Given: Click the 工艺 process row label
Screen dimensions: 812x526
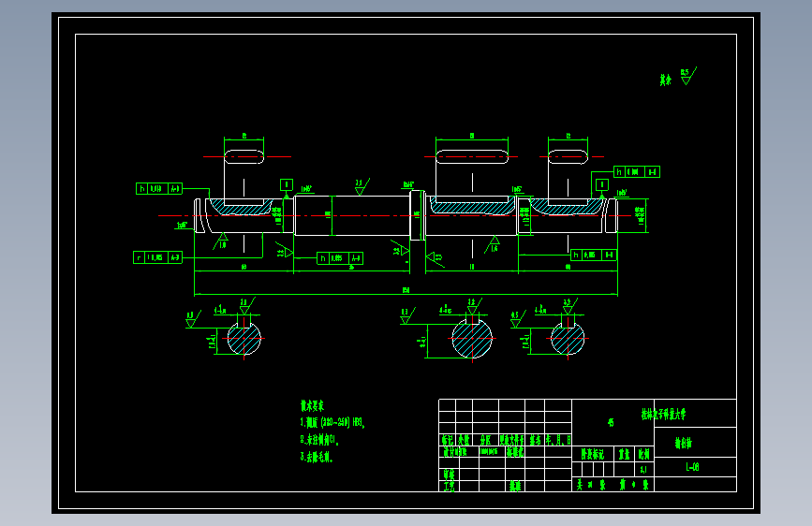Looking at the screenshot, I should coord(449,486).
